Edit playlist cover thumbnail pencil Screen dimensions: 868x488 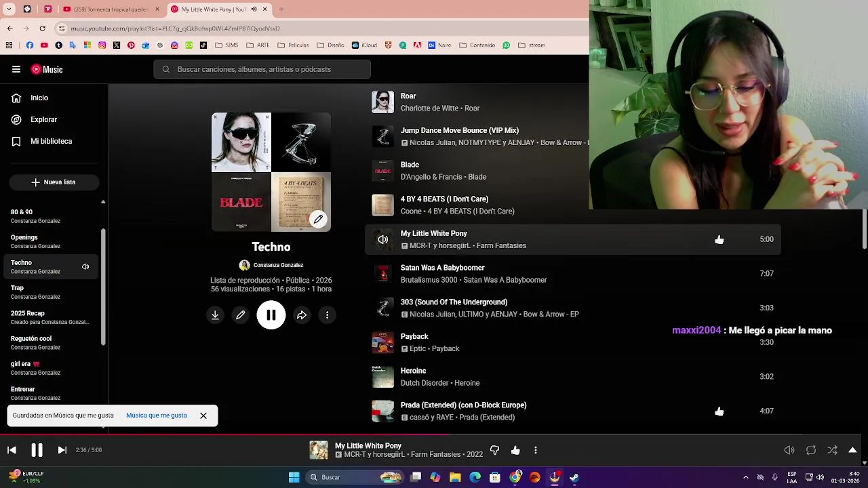click(x=318, y=219)
